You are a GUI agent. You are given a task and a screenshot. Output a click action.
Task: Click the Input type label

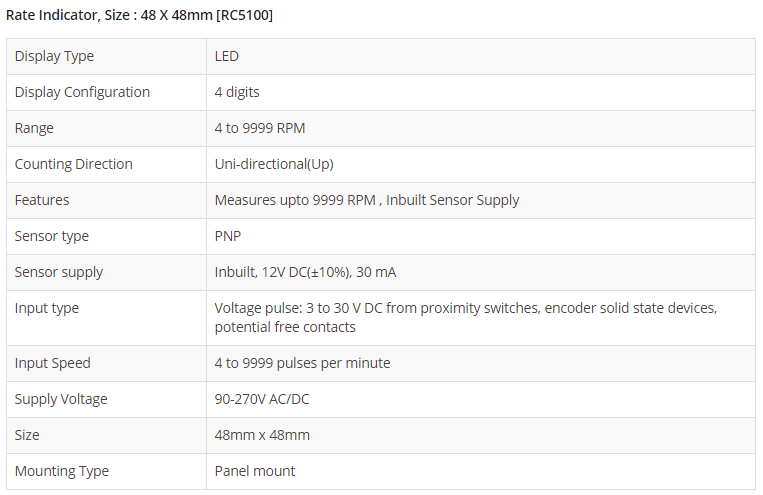point(47,308)
